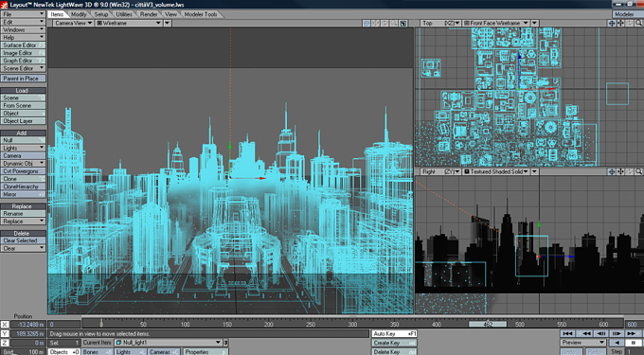This screenshot has width=644, height=355.
Task: Switch to the Modeler Tools tab
Action: 201,14
